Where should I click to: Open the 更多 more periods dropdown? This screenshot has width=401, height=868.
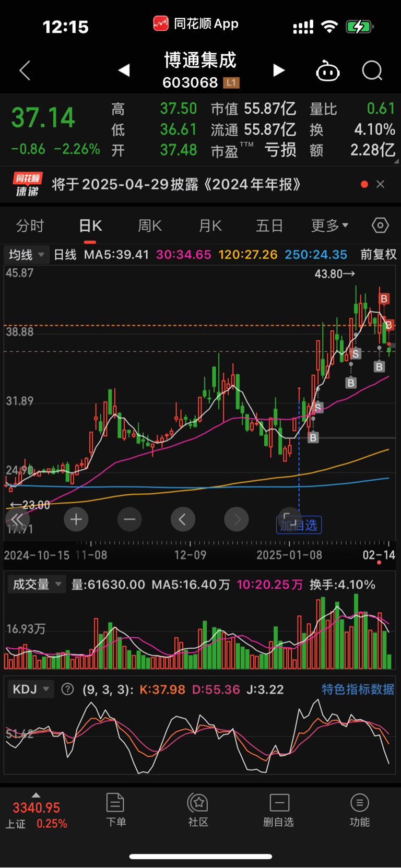[330, 226]
